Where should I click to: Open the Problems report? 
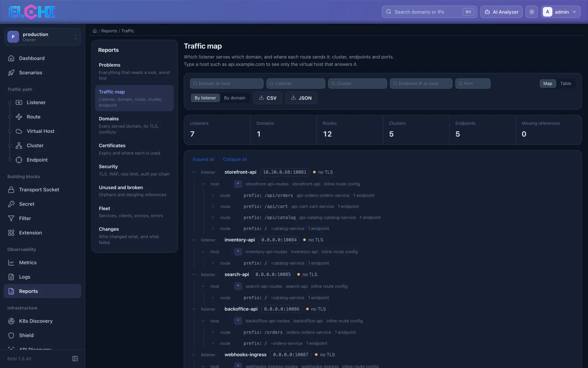coord(134,71)
